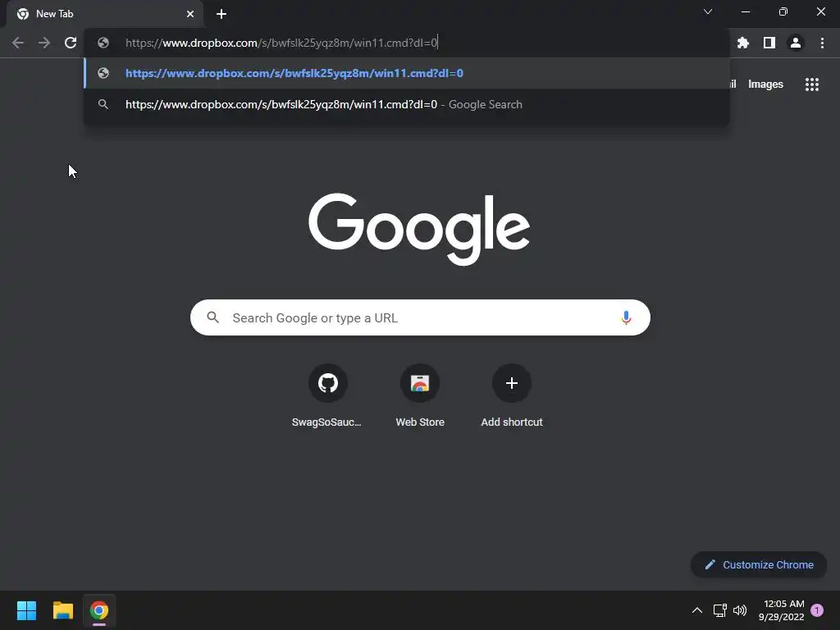Open the Extensions puzzle-piece icon
This screenshot has width=840, height=630.
[743, 43]
